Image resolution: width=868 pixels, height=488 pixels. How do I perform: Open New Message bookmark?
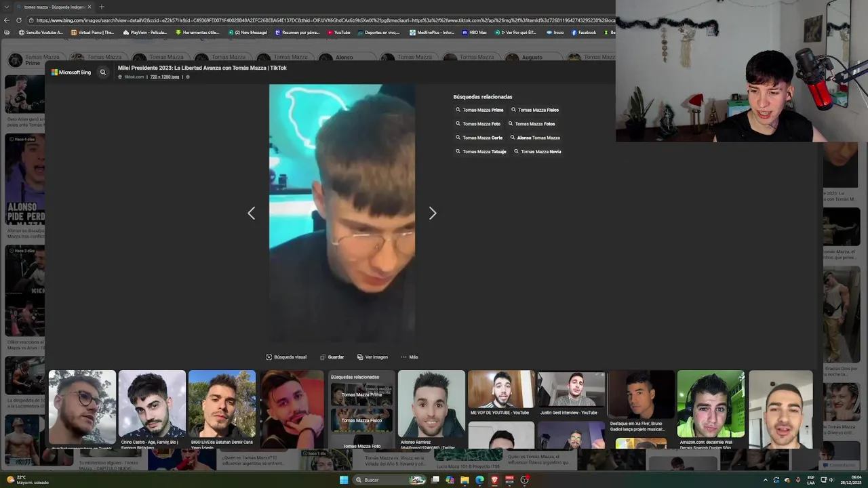248,33
